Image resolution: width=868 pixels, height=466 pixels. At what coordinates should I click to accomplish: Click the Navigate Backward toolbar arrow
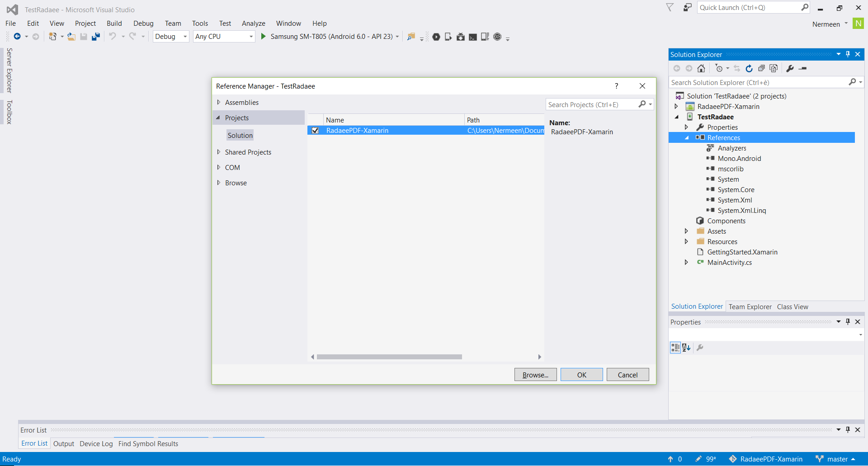(17, 37)
